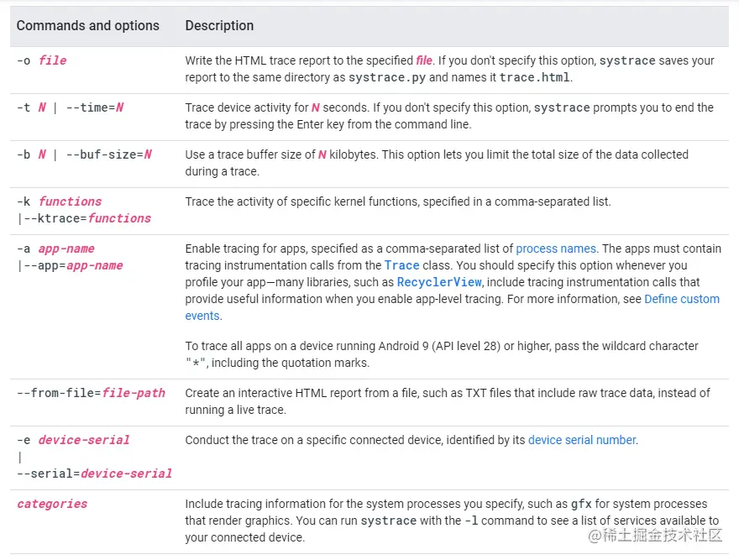
Task: Open the "device serial number" link
Action: (x=582, y=440)
